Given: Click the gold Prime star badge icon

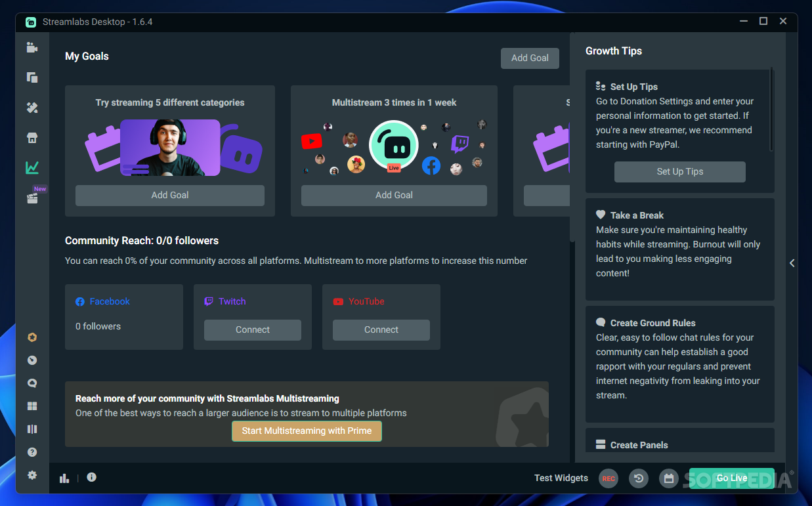Looking at the screenshot, I should [x=32, y=337].
